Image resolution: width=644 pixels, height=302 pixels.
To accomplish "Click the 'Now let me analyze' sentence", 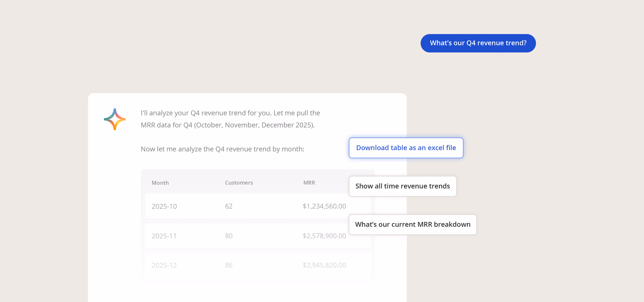I will tap(222, 149).
